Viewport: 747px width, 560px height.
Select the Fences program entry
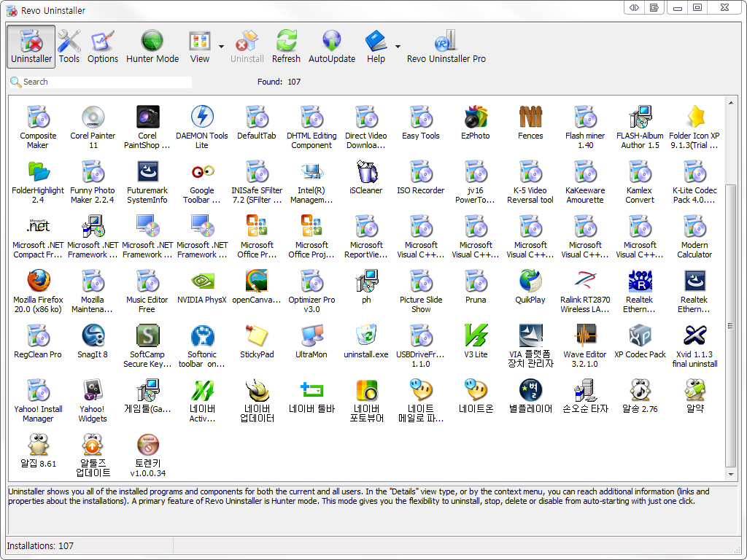(530, 117)
